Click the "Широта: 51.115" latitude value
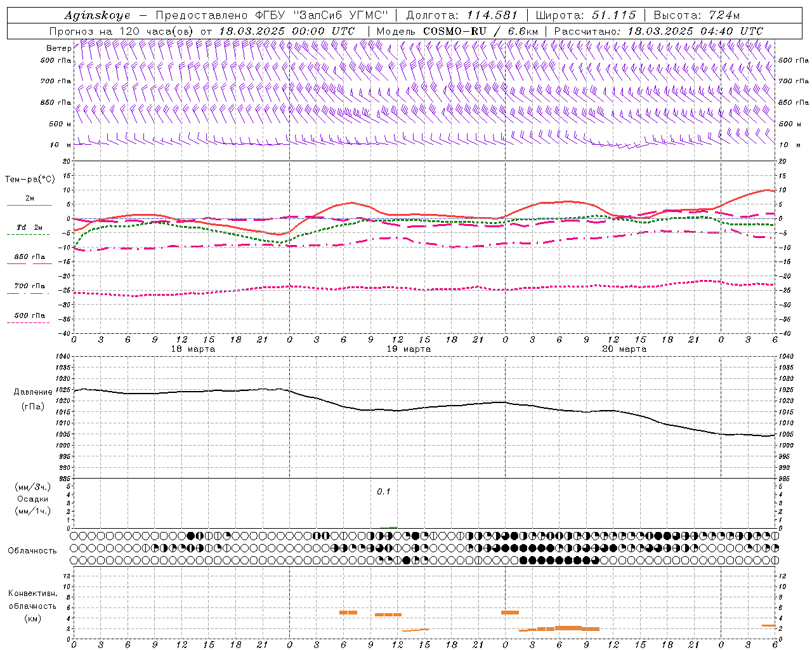The image size is (812, 650). click(586, 15)
